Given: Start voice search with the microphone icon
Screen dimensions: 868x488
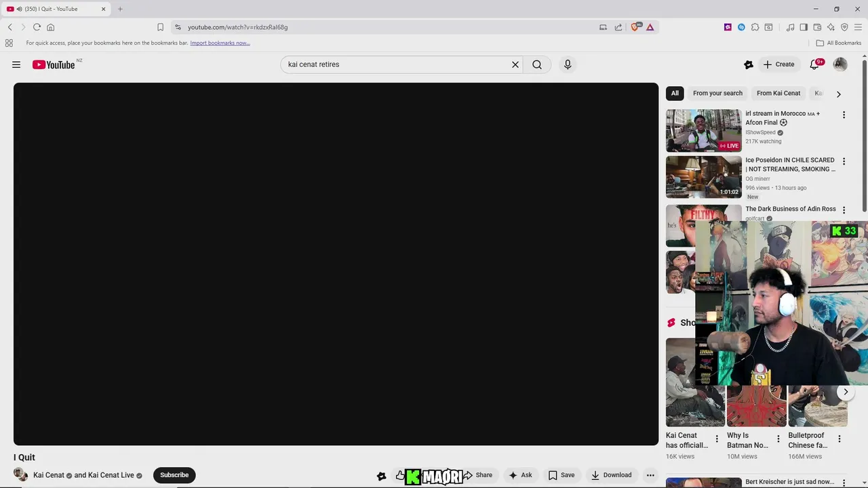Looking at the screenshot, I should [x=568, y=64].
